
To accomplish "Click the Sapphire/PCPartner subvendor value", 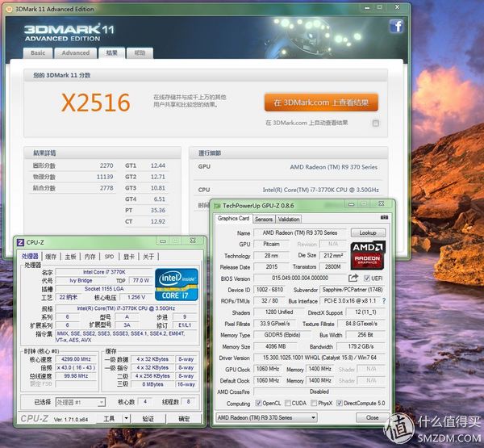I will tap(353, 290).
